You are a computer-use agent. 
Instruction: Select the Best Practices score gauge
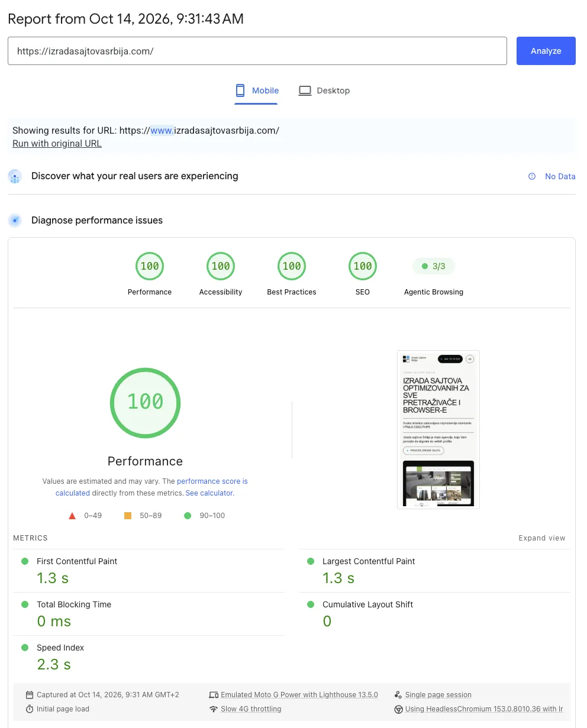pos(292,266)
